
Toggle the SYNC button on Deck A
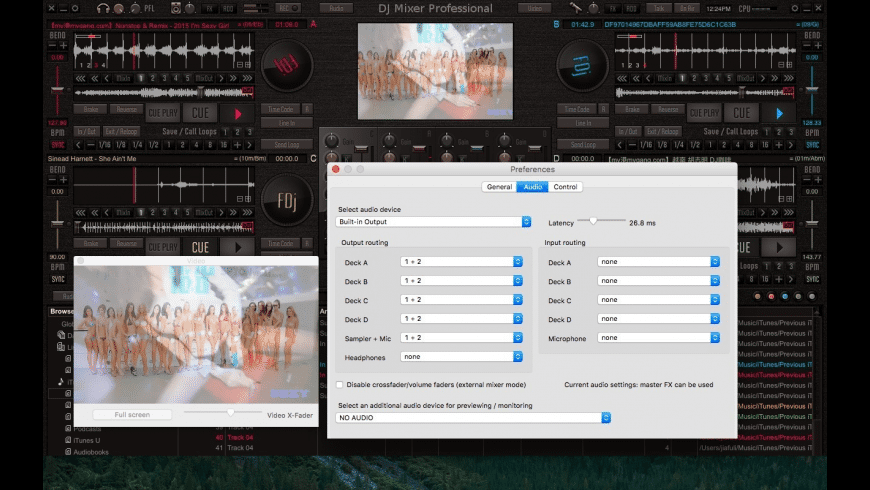(57, 143)
